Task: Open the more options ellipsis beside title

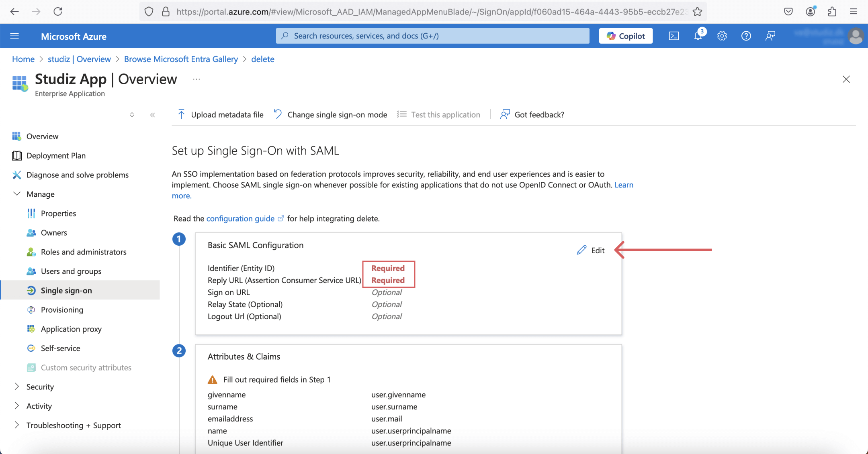Action: 197,79
